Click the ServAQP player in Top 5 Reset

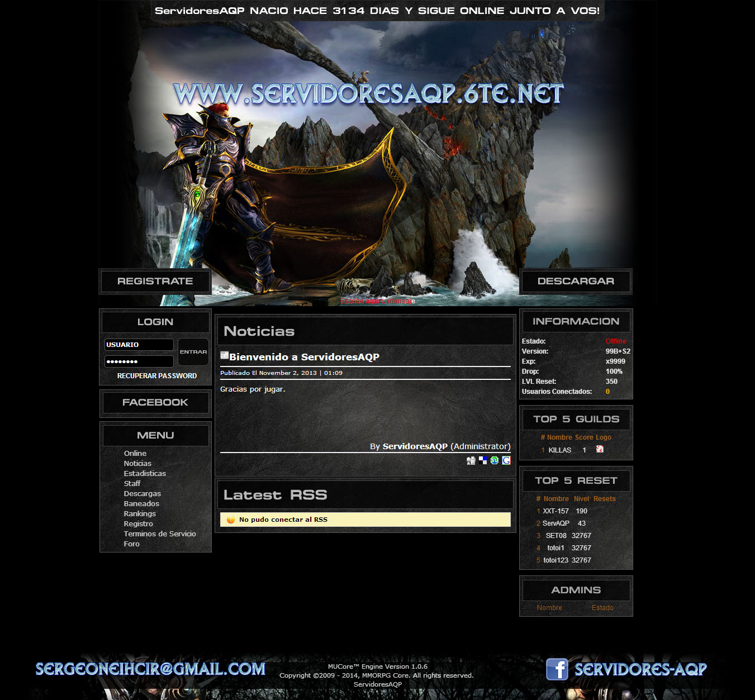click(556, 523)
